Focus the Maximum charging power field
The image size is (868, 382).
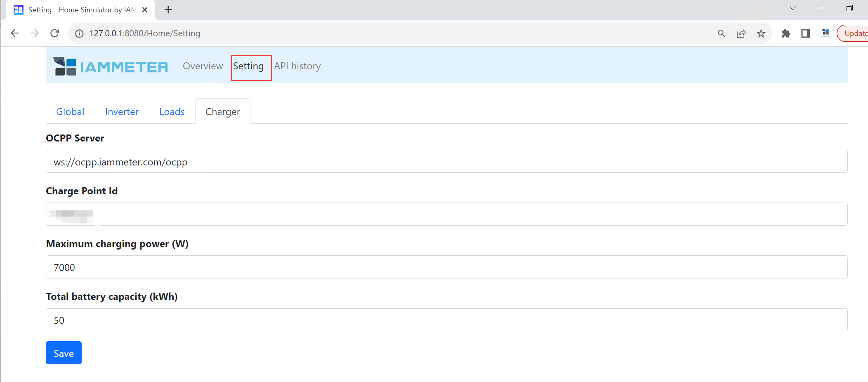[x=446, y=267]
